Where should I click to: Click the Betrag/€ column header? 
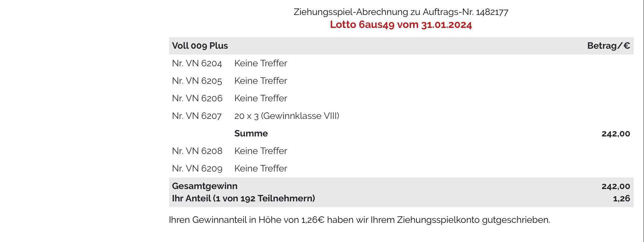click(609, 46)
